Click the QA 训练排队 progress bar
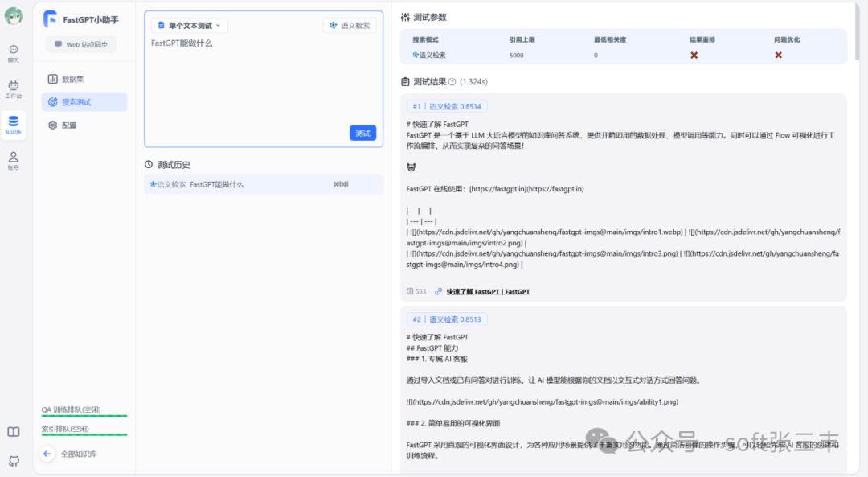The image size is (868, 477). click(83, 416)
